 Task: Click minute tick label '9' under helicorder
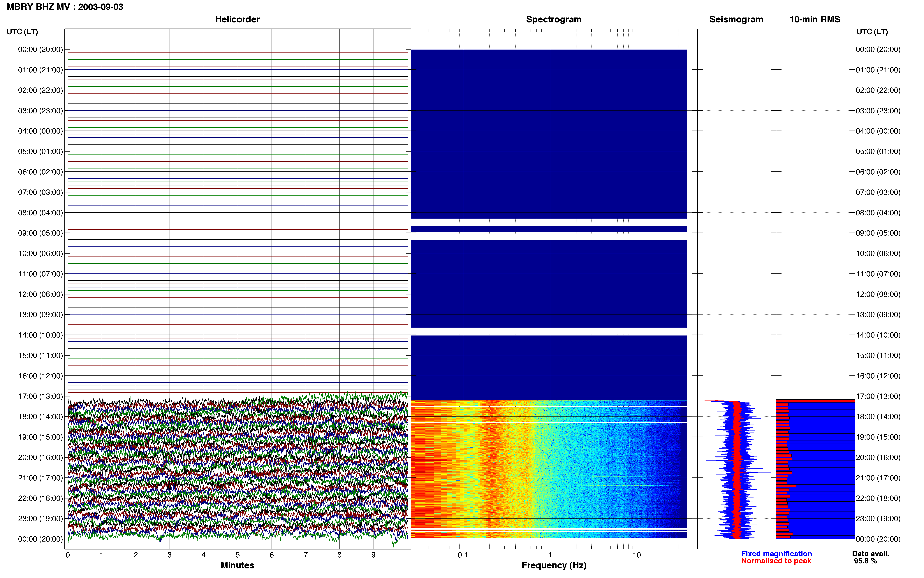pyautogui.click(x=373, y=555)
